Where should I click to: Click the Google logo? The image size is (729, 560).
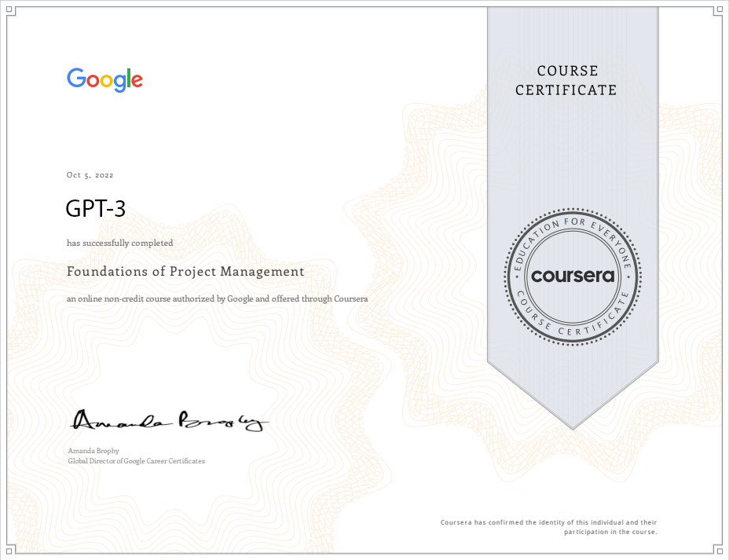point(104,80)
